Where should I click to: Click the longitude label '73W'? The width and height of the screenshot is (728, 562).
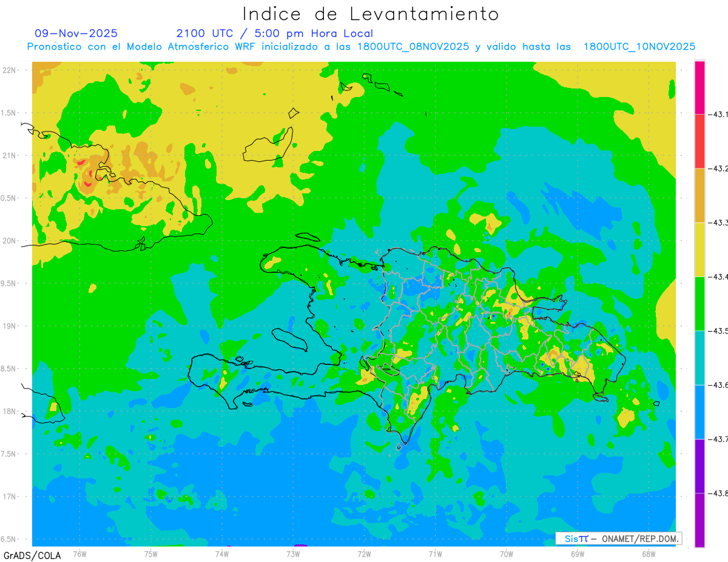(x=293, y=554)
